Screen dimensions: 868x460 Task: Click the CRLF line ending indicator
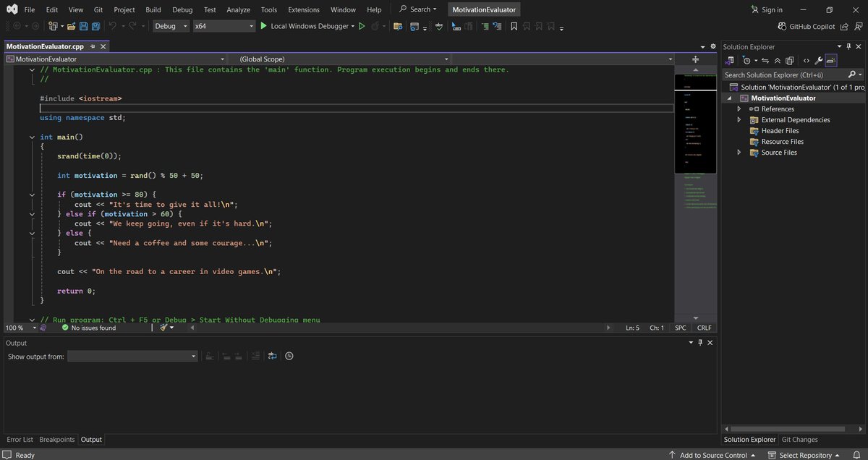tap(704, 328)
